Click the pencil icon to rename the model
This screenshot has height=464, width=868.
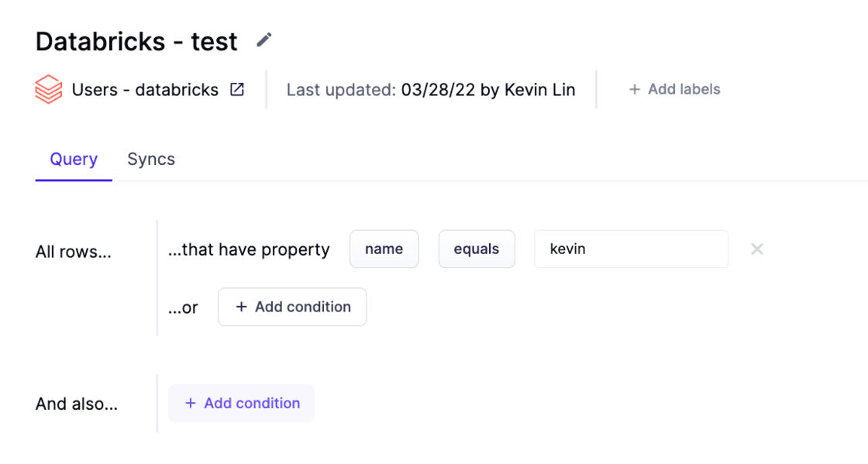(264, 40)
